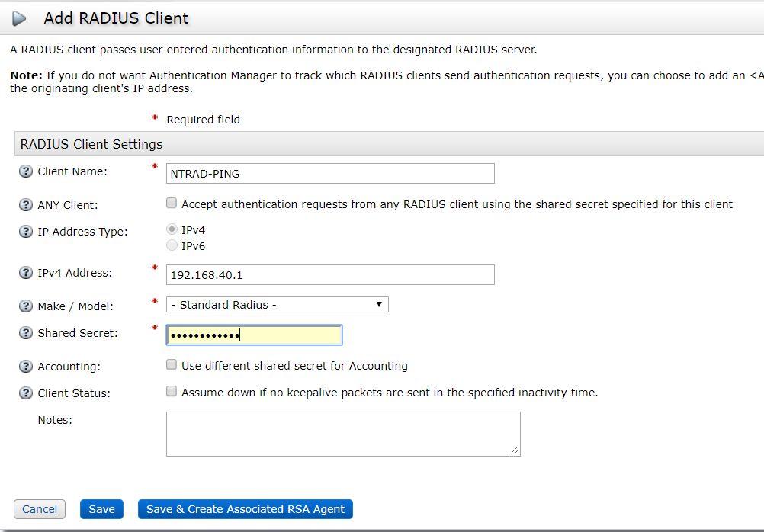Click the Cancel button
Image resolution: width=764 pixels, height=532 pixels.
point(39,508)
